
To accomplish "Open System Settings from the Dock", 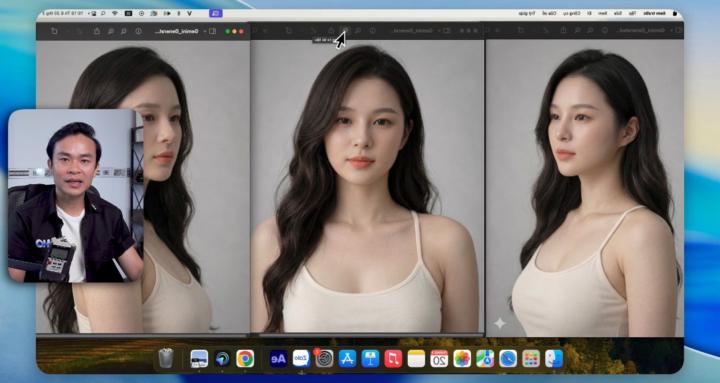I will point(324,359).
